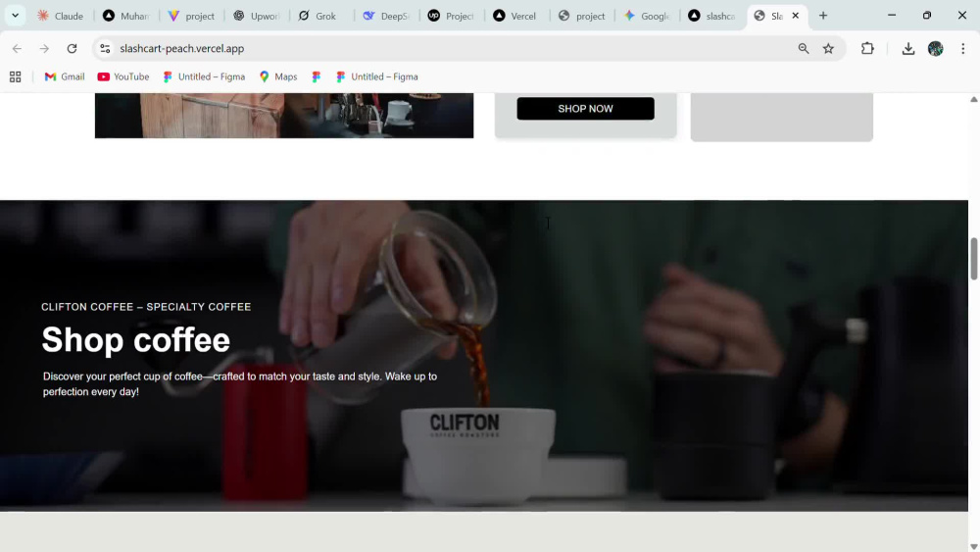This screenshot has height=552, width=980.
Task: Switch to the slashcart tab with the Vercel icon
Action: [711, 16]
